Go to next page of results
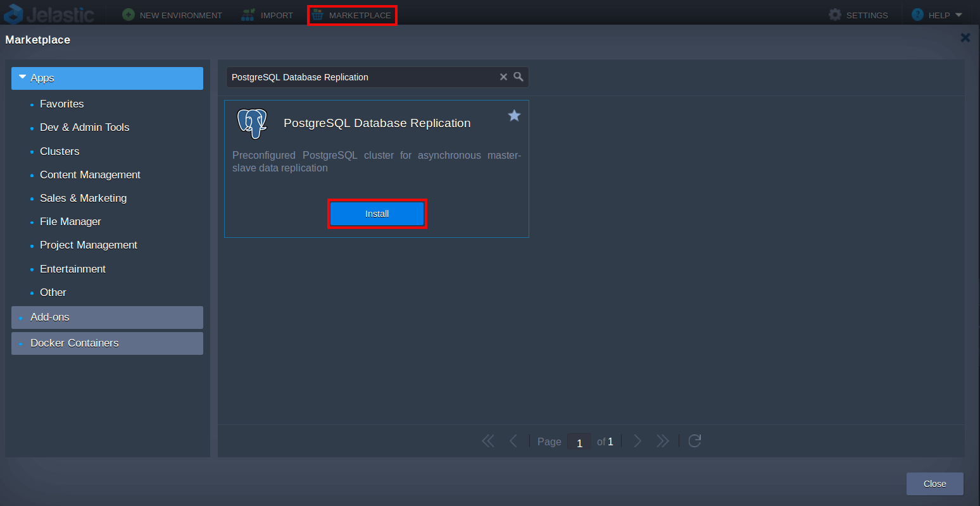980x506 pixels. point(638,441)
